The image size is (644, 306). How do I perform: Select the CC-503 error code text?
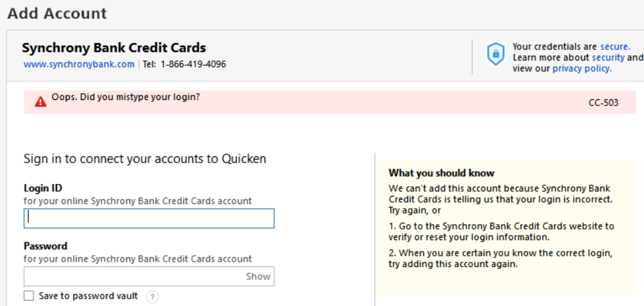pos(603,103)
